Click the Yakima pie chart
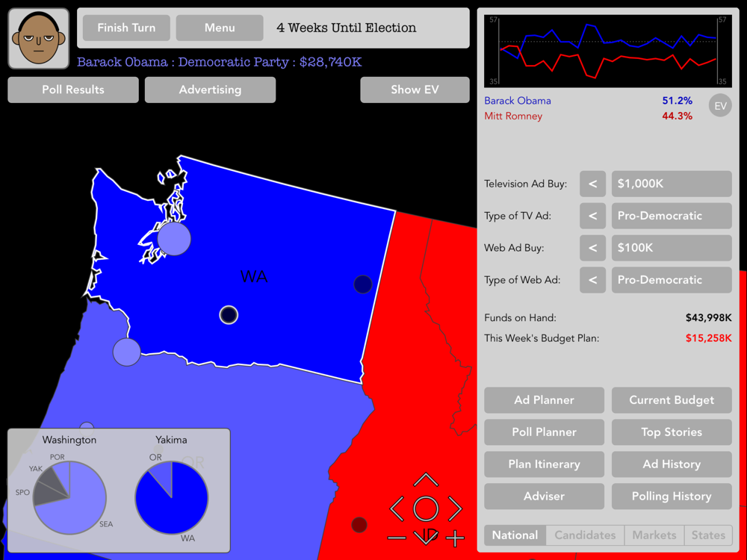 click(172, 497)
